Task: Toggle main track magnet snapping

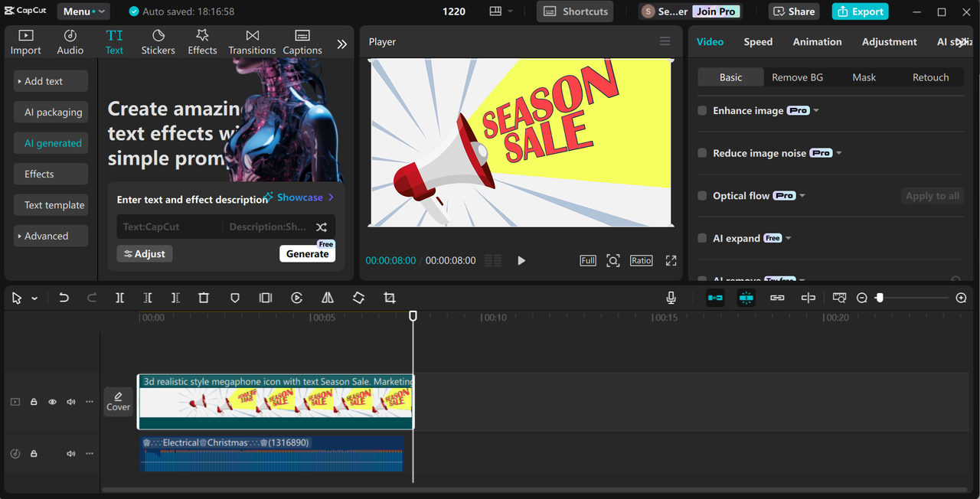Action: [x=715, y=298]
